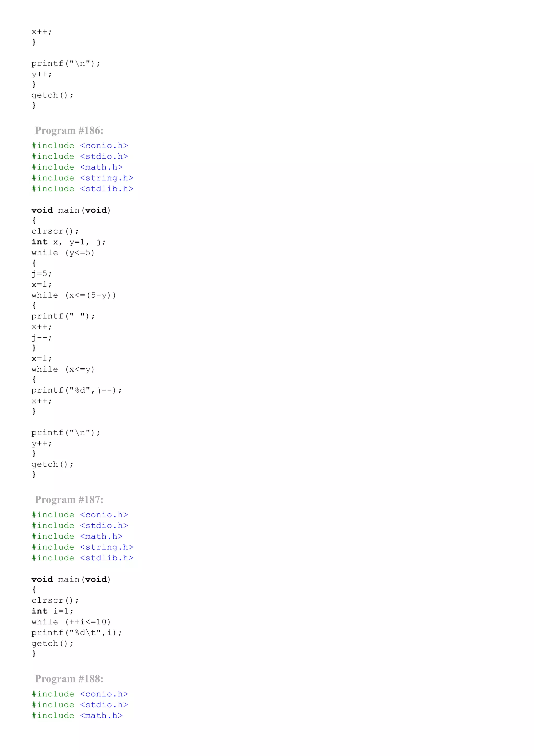Click the "while (y<=5)" line

pos(63,253)
